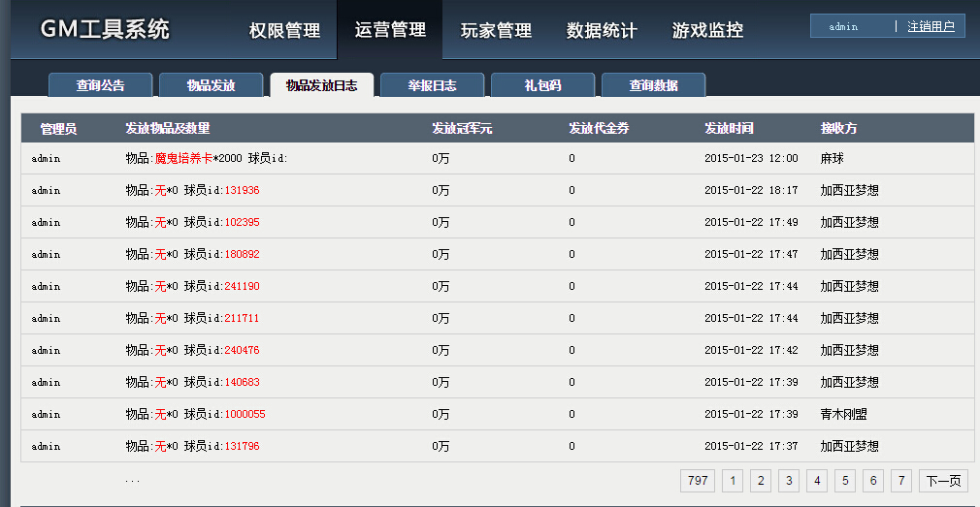Click 加西亚梦想 in the 17:37 row
980x507 pixels.
tap(849, 447)
